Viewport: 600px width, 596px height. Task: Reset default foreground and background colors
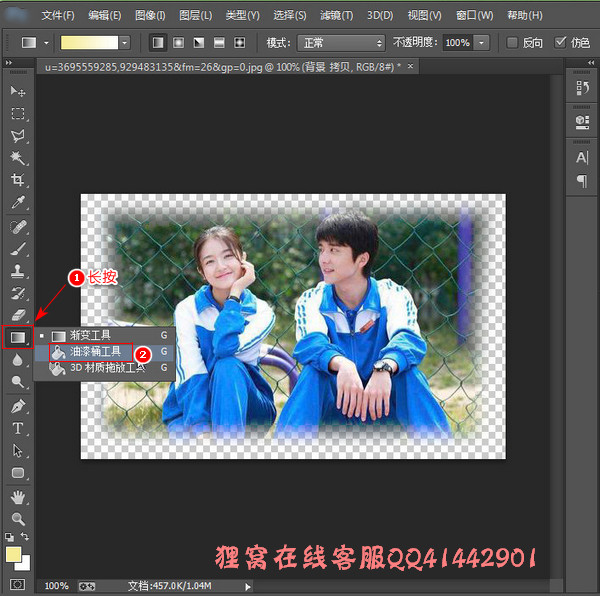[9, 537]
